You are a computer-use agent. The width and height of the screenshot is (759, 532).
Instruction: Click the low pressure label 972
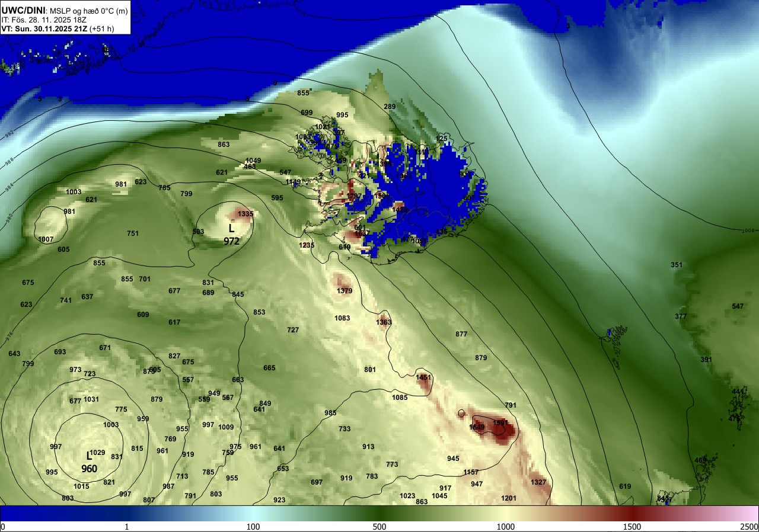(x=231, y=241)
